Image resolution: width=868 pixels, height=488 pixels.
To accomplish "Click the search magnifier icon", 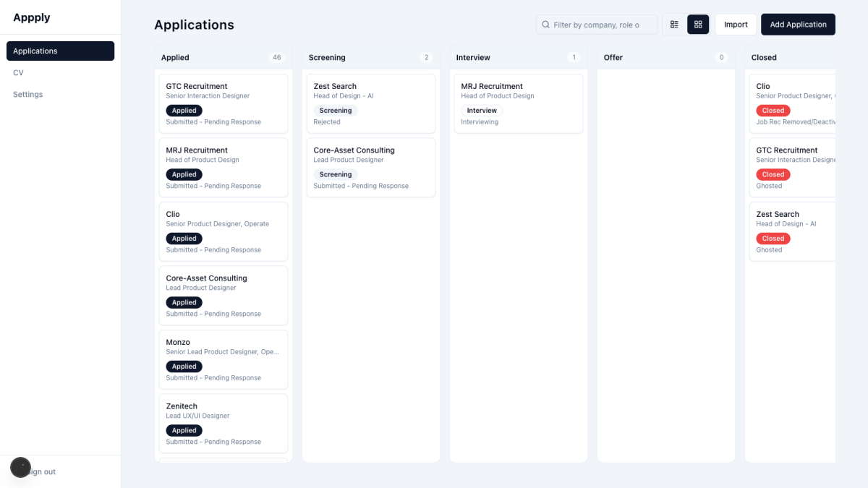I will click(x=546, y=25).
